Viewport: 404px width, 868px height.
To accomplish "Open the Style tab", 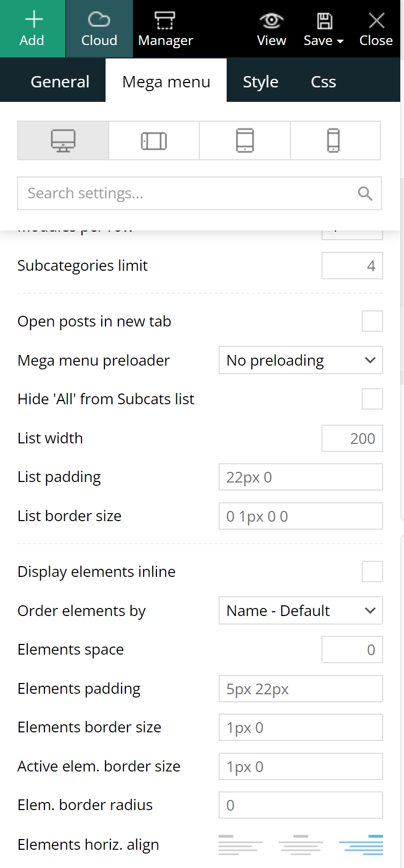I will [x=260, y=81].
